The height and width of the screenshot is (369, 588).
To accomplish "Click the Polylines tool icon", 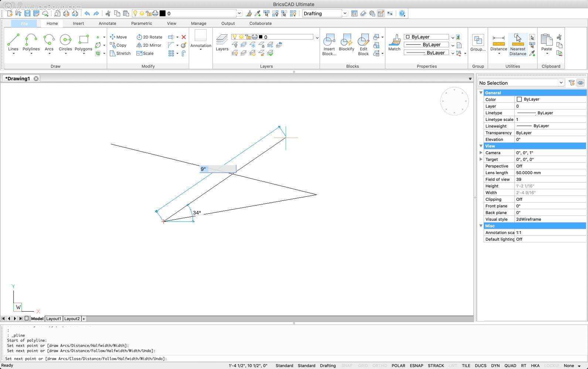I will 31,40.
